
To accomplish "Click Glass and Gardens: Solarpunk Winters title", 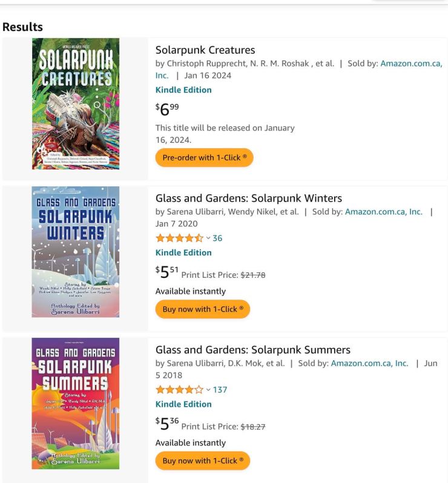I will pyautogui.click(x=248, y=199).
